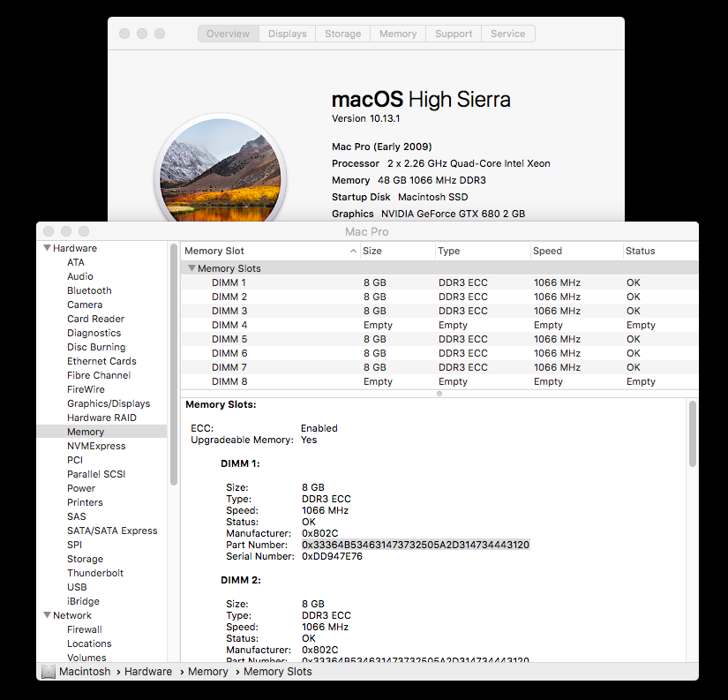This screenshot has width=728, height=700.
Task: Open the Storage tab
Action: tap(342, 34)
